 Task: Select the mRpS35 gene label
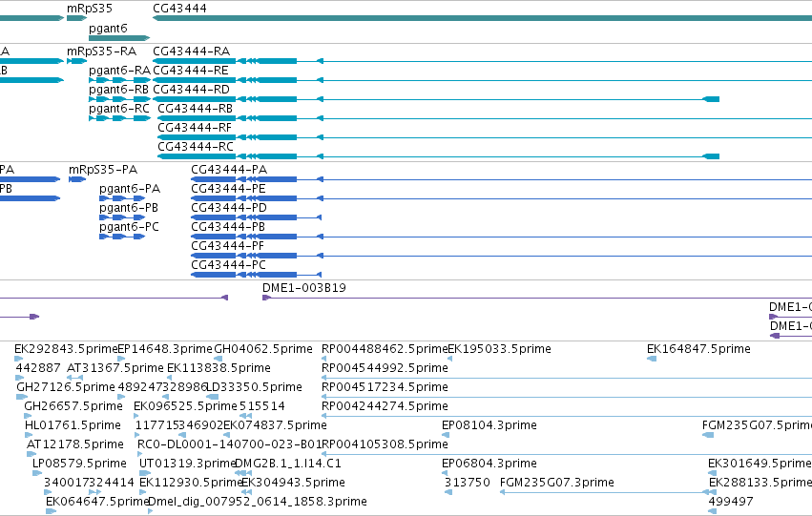coord(89,9)
